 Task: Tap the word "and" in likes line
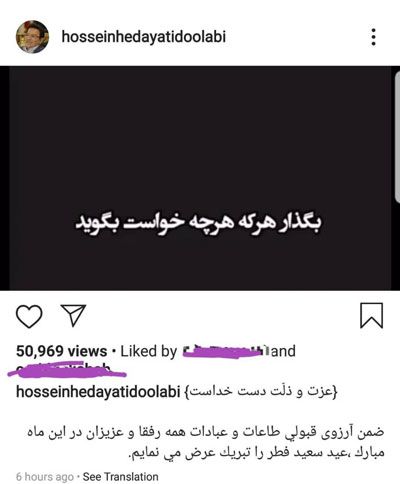coord(283,351)
